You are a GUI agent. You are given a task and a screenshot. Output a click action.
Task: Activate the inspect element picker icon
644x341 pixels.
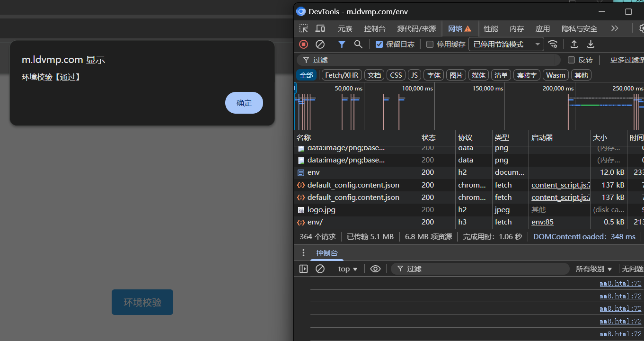point(304,28)
